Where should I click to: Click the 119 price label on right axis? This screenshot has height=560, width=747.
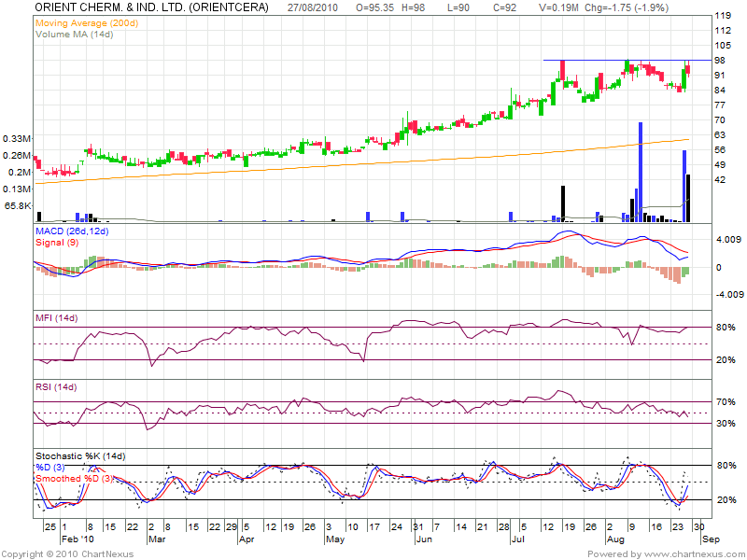(x=722, y=17)
